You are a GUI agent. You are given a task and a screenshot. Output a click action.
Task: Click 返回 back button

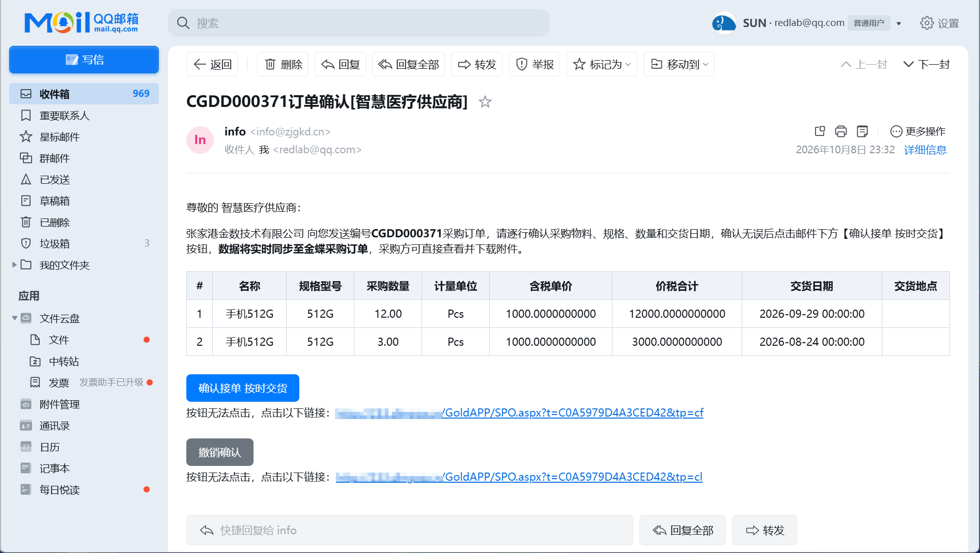(212, 64)
